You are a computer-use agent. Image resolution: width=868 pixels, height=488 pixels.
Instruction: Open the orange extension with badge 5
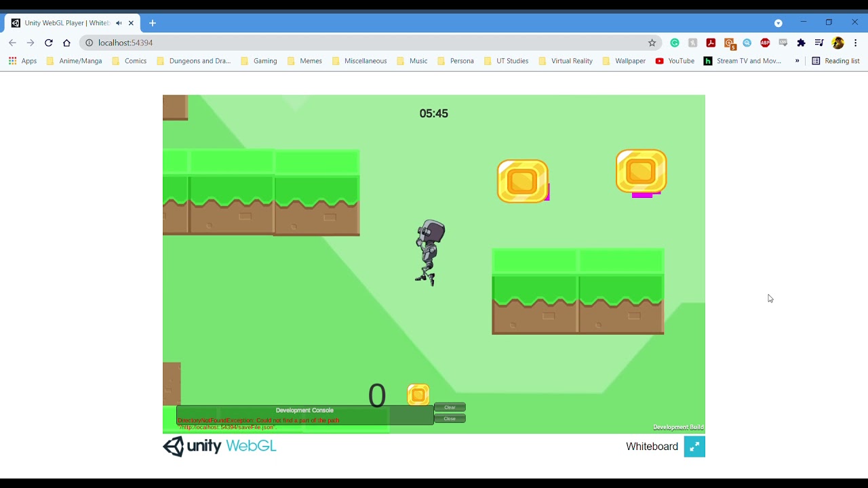pos(730,43)
